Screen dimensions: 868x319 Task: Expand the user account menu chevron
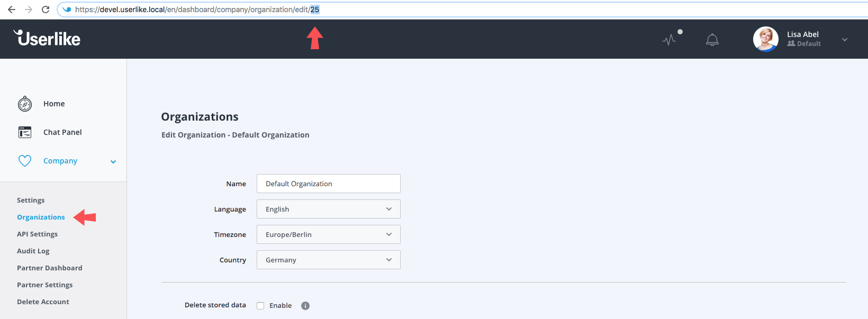845,40
